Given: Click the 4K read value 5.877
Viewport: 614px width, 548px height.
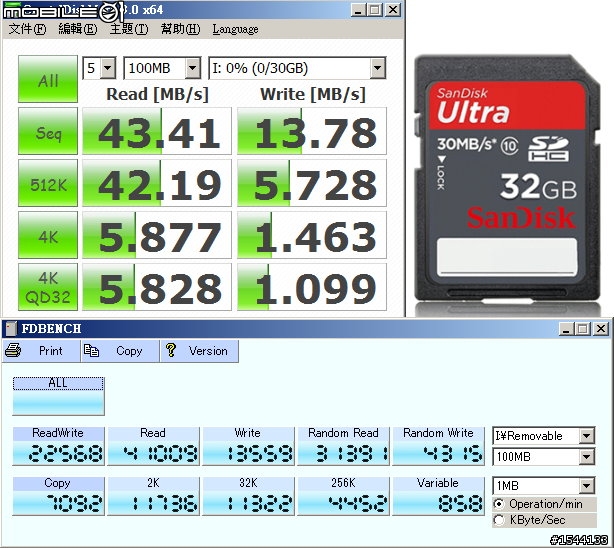Looking at the screenshot, I should tap(157, 235).
